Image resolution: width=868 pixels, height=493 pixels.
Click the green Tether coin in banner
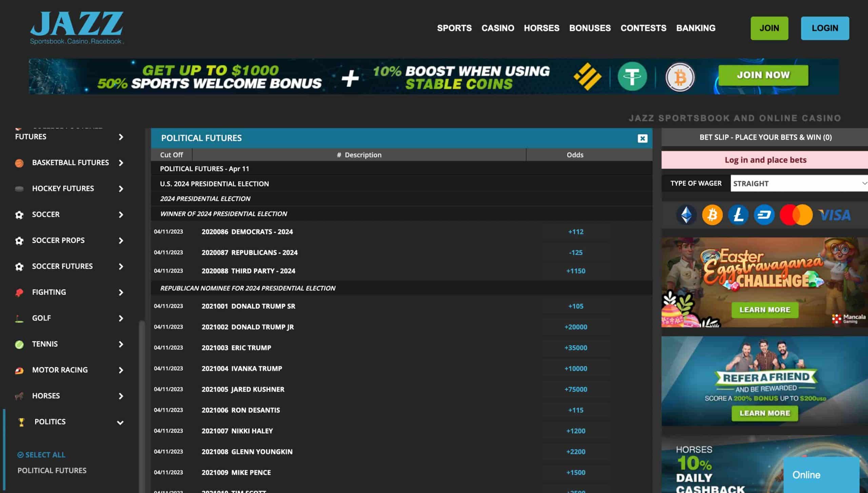click(632, 77)
